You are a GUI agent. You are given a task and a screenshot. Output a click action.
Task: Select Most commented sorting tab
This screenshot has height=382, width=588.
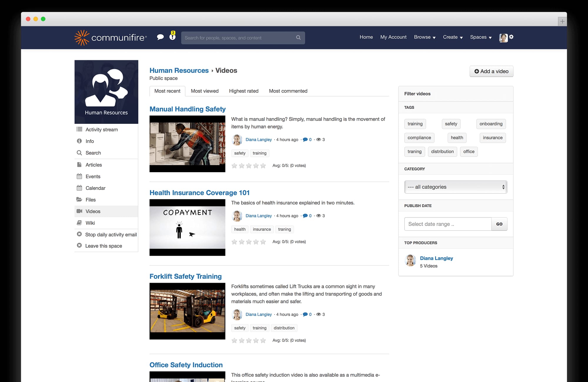[x=288, y=91]
